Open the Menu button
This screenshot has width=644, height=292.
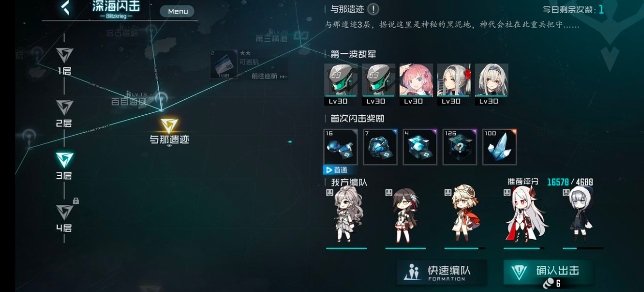click(177, 11)
